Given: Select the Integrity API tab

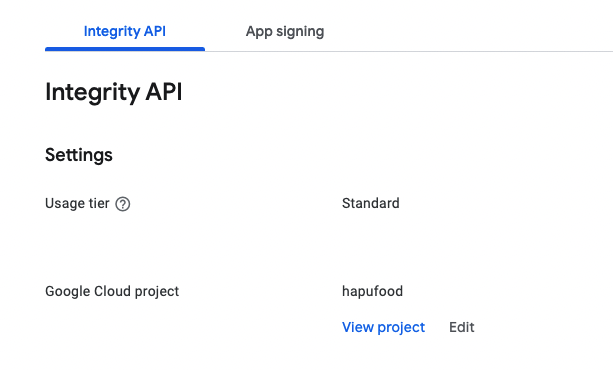Looking at the screenshot, I should point(125,31).
